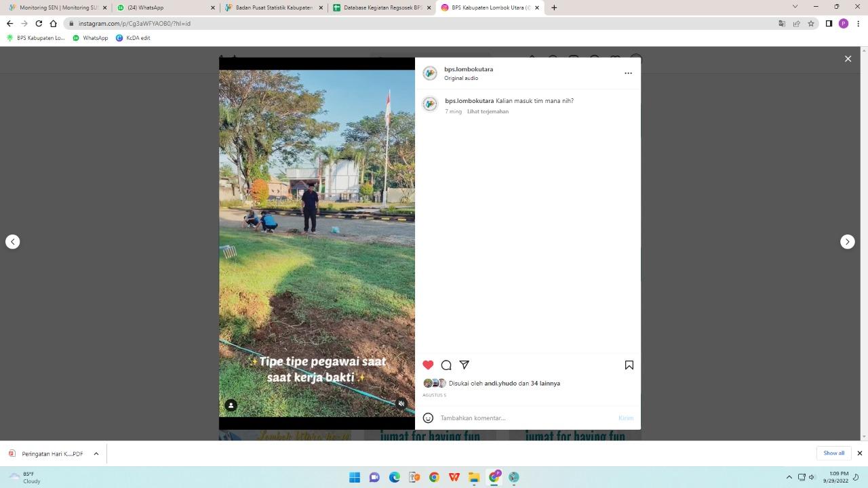This screenshot has width=868, height=488.
Task: Open a new browser tab
Action: coord(554,7)
